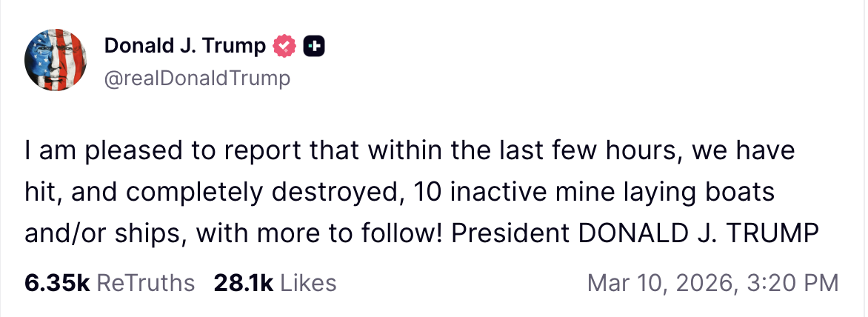Click the word "Trump" in display name
The width and height of the screenshot is (868, 317).
click(234, 47)
